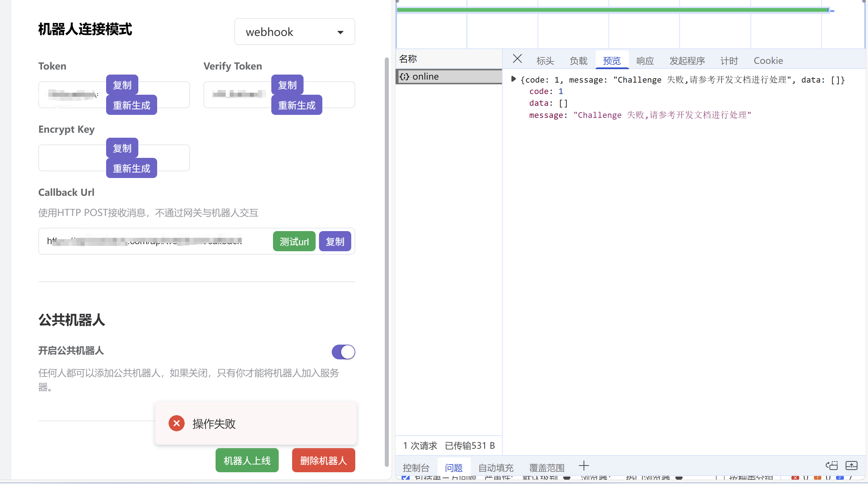
Task: Click the expand drawer icon at far right
Action: pos(851,466)
